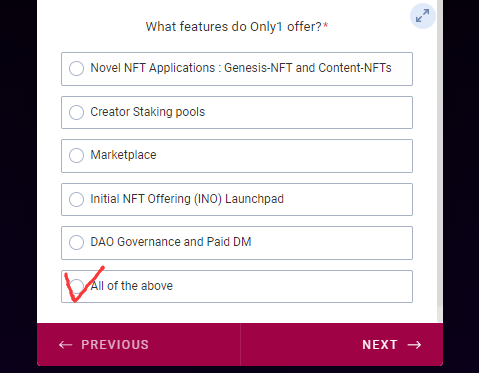Screen dimensions: 479x373
Task: Click the form's vertical scrollbar
Action: (x=440, y=153)
